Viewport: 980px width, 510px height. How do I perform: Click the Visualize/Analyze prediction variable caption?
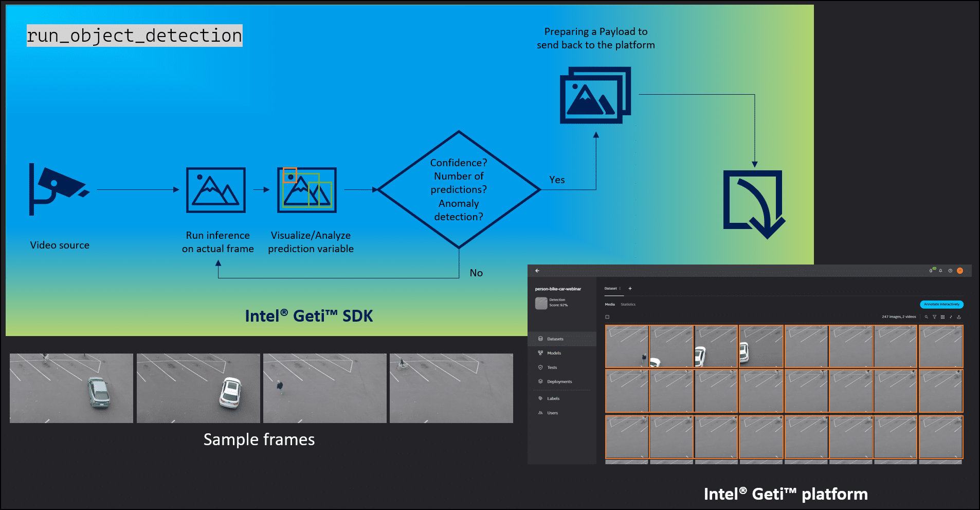point(311,242)
